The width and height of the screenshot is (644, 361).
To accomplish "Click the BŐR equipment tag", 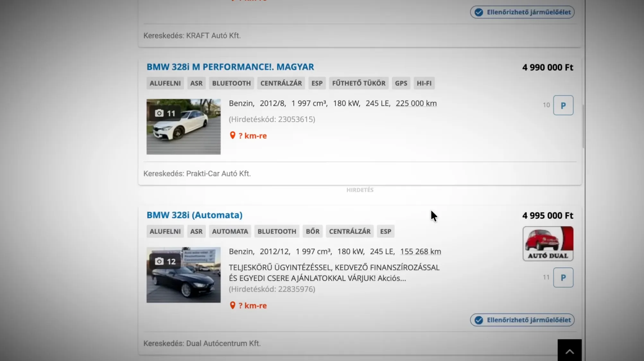I will 313,231.
